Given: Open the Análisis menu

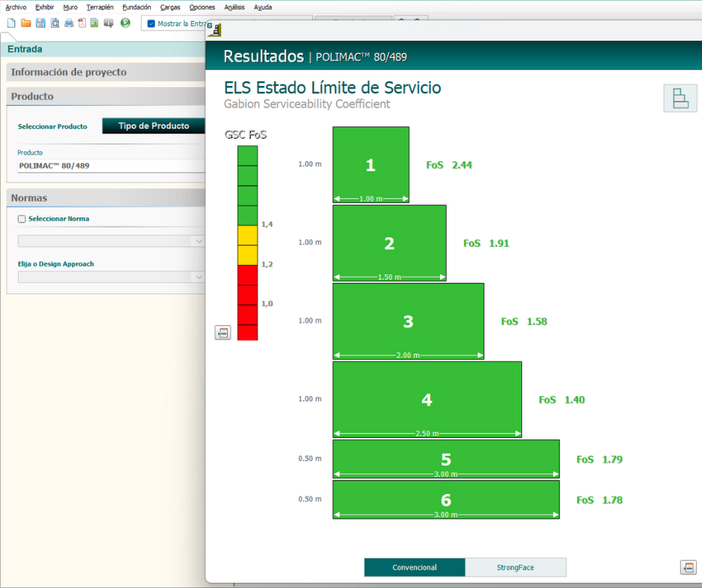Looking at the screenshot, I should pos(235,7).
